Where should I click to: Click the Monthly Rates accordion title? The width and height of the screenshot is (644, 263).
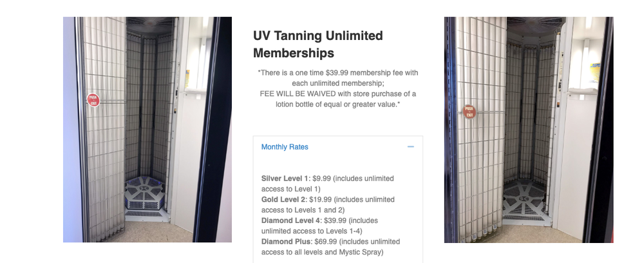285,147
